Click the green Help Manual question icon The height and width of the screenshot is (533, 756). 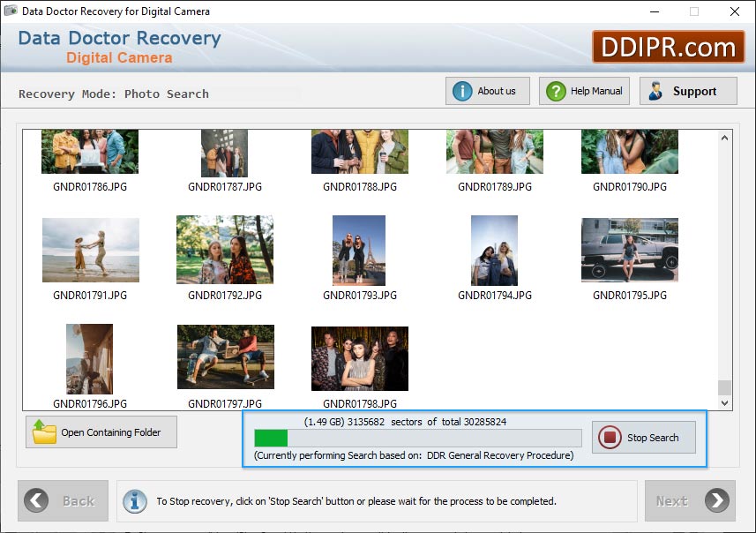556,91
